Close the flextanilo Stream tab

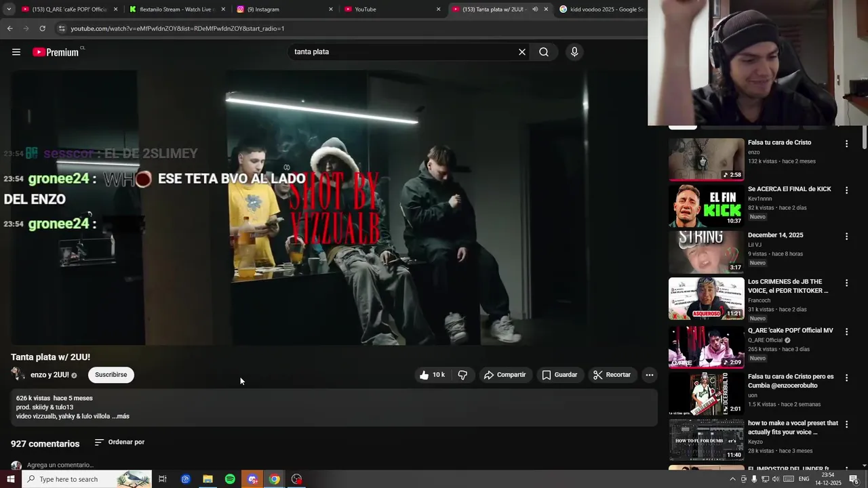tap(223, 9)
